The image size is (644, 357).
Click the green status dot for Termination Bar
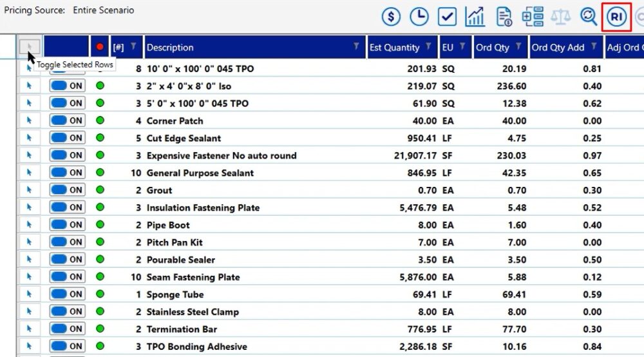(x=100, y=329)
